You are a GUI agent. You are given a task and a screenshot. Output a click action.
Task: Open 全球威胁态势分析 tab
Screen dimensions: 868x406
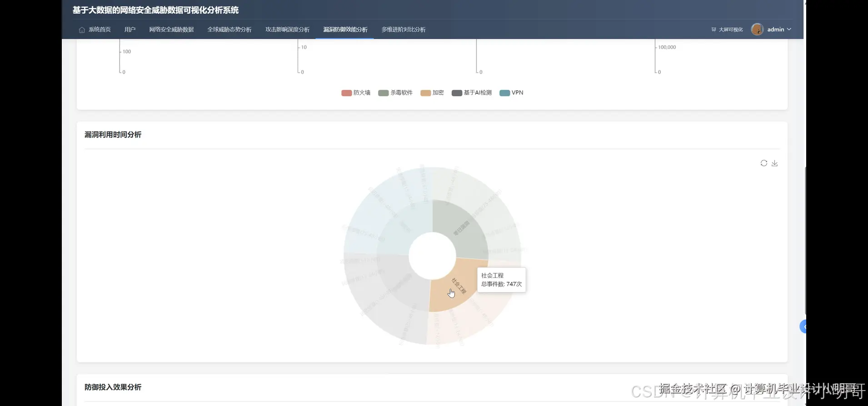pos(229,30)
